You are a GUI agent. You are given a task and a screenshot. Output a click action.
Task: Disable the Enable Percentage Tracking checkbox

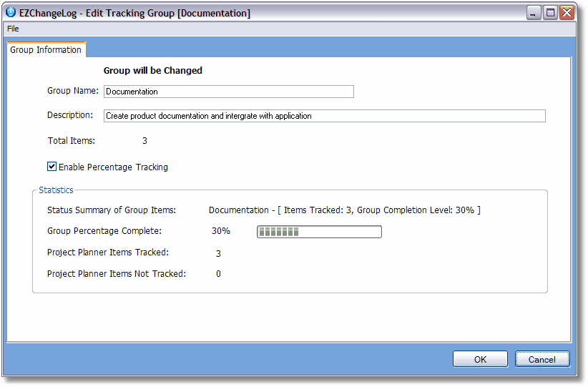52,167
